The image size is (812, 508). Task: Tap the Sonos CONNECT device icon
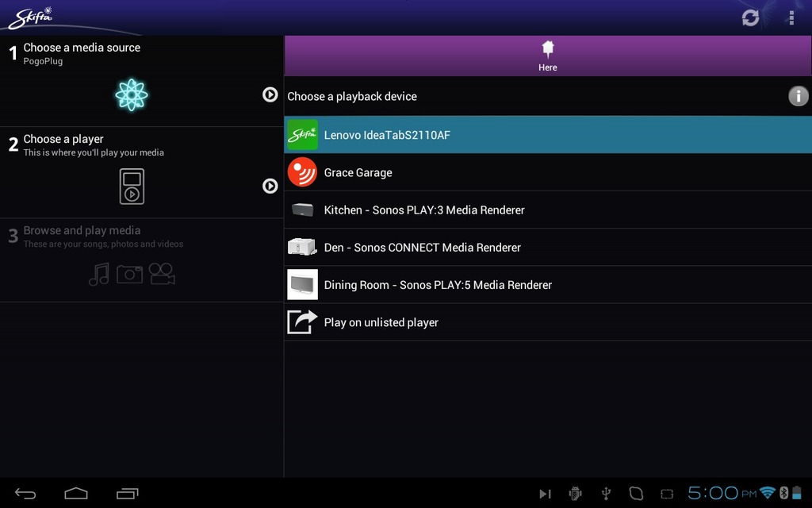tap(302, 247)
